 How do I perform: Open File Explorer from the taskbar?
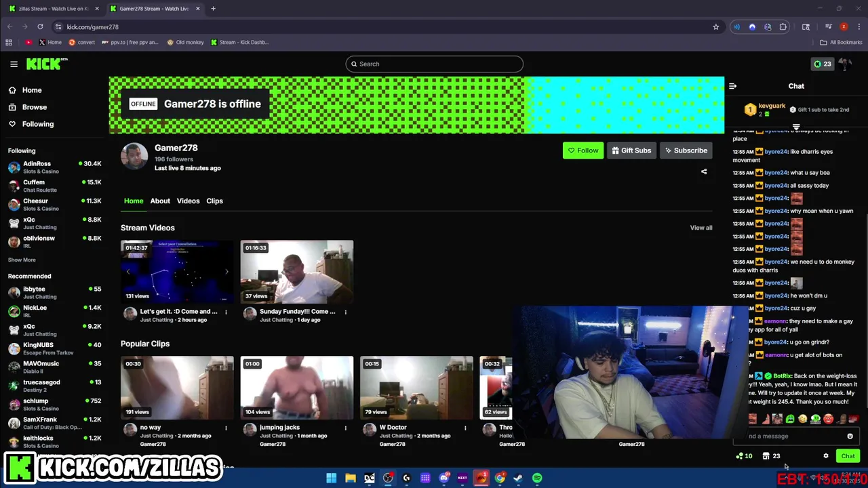coord(350,479)
